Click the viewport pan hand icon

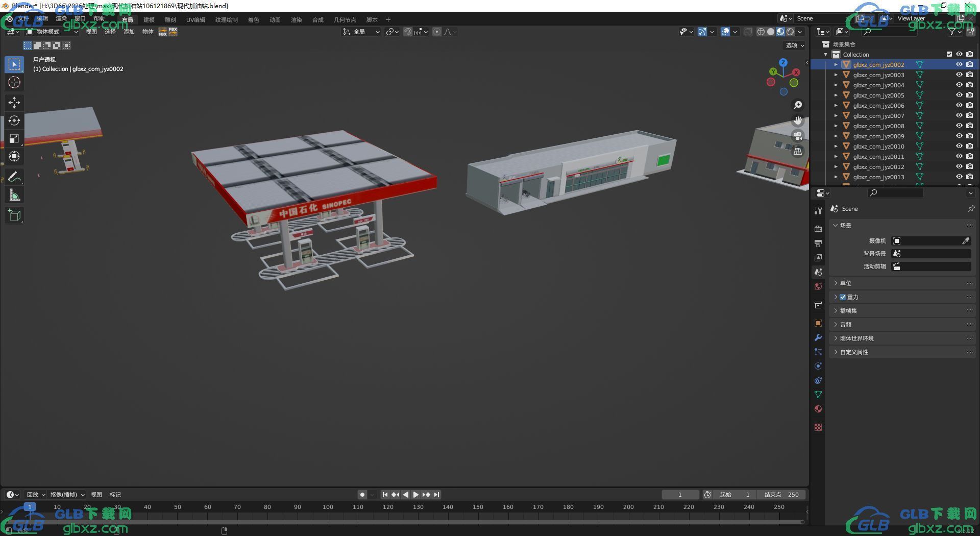pyautogui.click(x=798, y=120)
